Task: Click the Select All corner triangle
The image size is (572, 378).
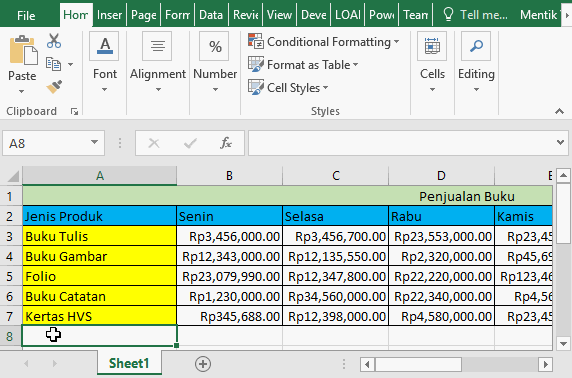Action: coord(13,176)
